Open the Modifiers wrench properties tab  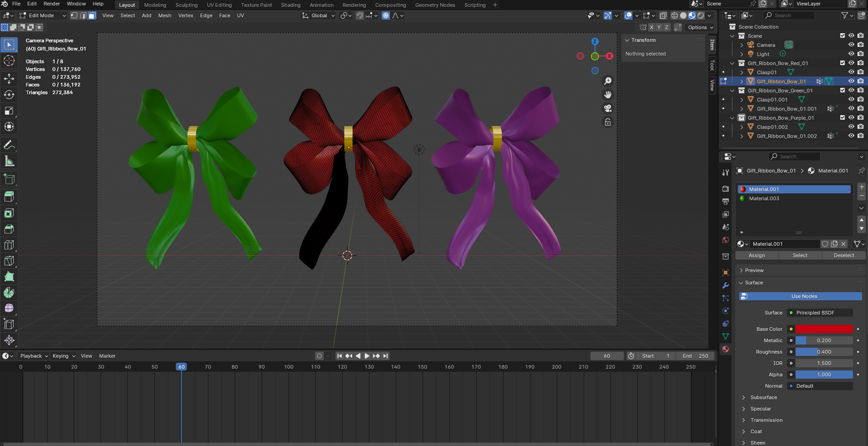coord(726,285)
